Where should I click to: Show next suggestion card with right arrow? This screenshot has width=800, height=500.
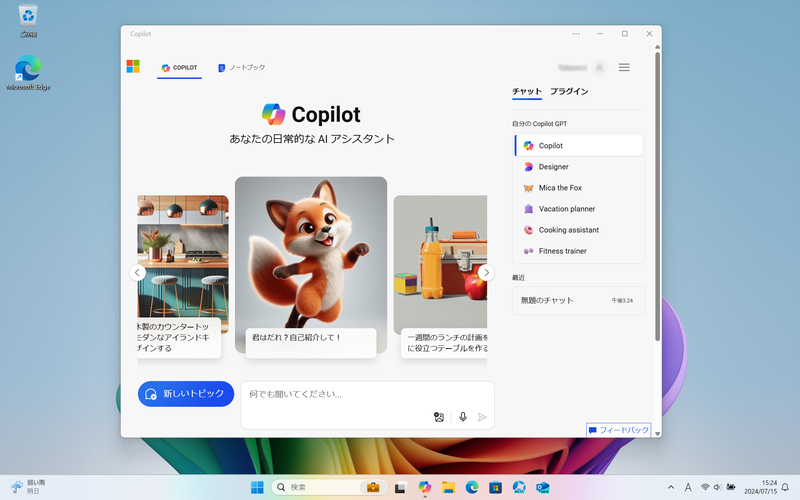(x=486, y=272)
